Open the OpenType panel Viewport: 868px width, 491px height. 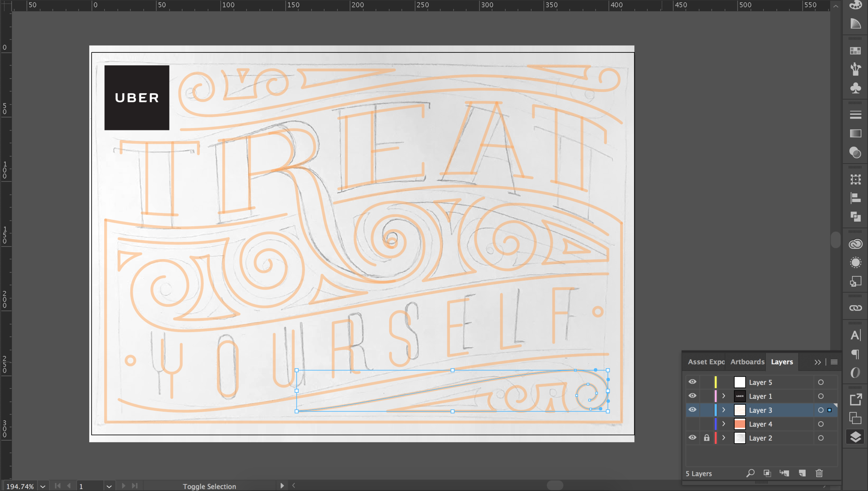[x=856, y=373]
